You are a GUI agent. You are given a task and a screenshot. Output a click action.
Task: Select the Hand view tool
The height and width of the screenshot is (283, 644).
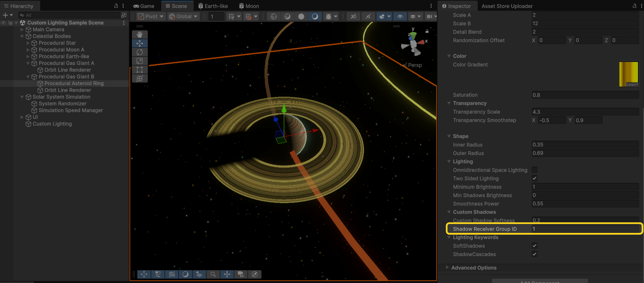140,35
